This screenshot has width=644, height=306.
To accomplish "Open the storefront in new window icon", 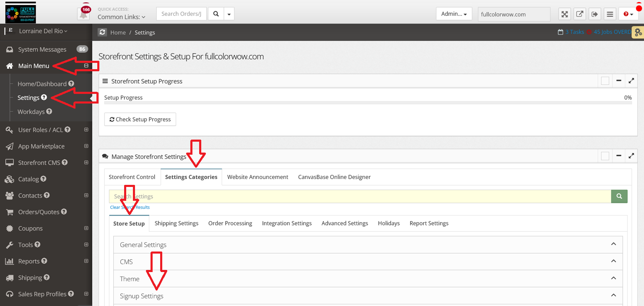I will pos(579,14).
